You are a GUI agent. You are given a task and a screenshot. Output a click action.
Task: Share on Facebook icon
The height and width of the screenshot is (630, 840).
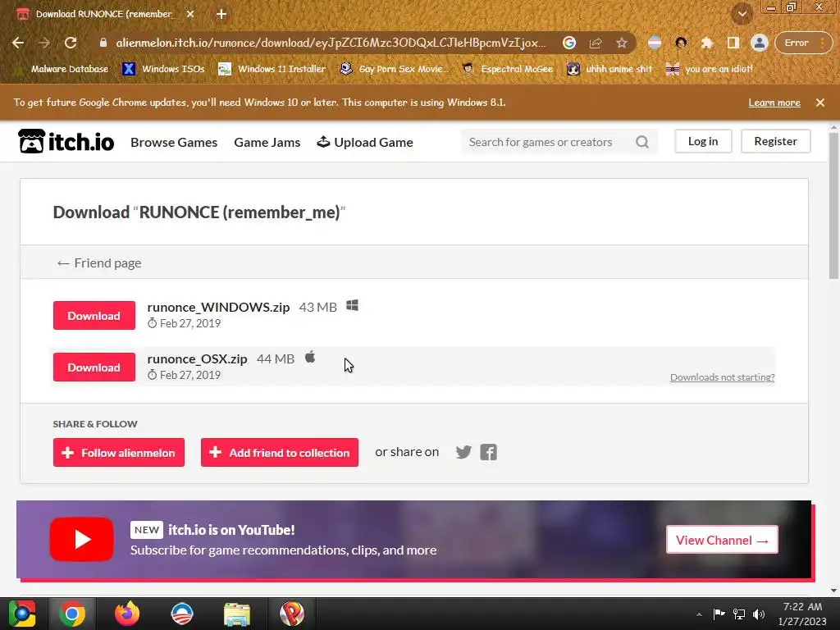[488, 452]
